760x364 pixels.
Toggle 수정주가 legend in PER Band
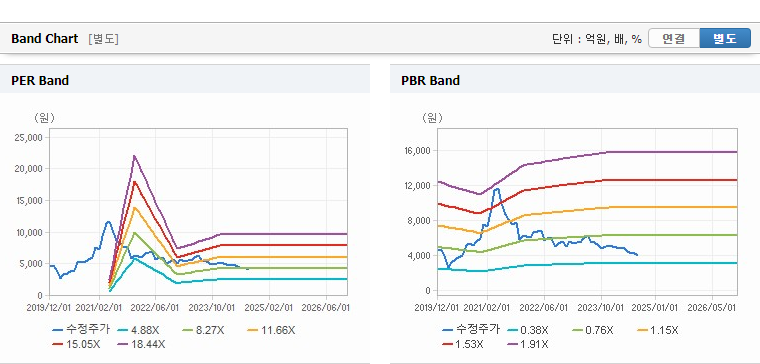[81, 330]
